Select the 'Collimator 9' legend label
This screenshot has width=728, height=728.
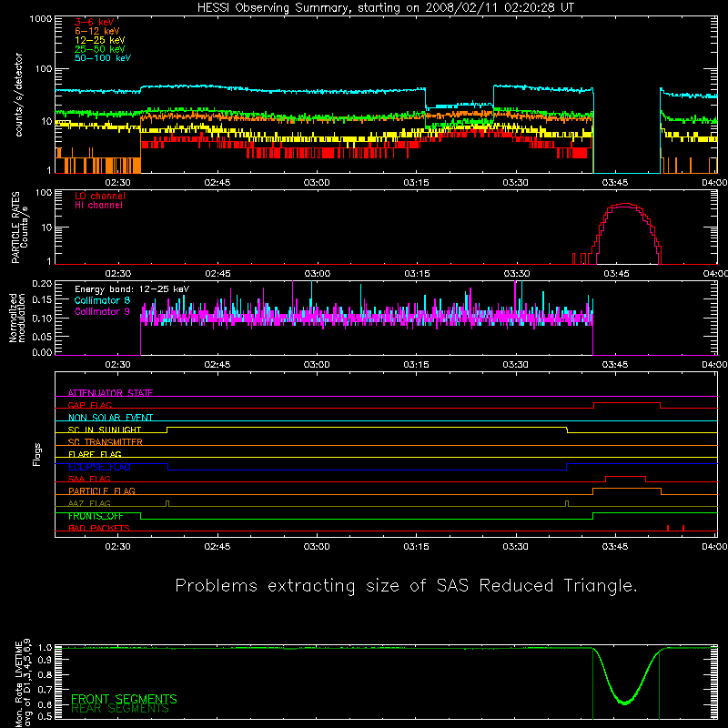point(102,311)
